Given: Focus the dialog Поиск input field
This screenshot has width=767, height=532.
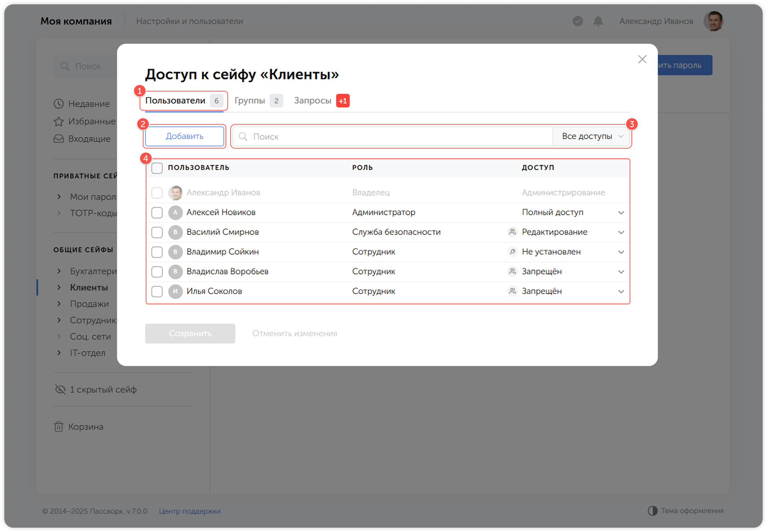Looking at the screenshot, I should 393,137.
